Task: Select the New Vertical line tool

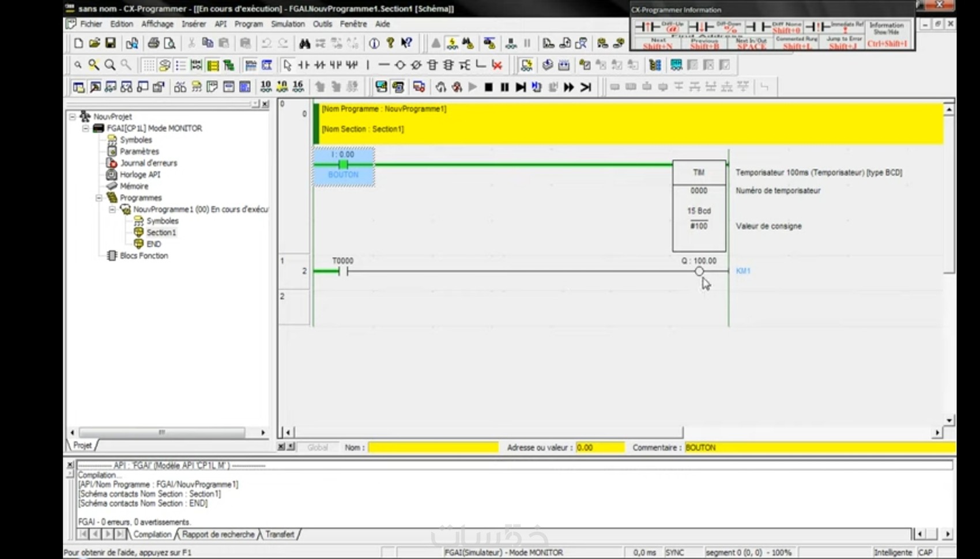Action: click(x=368, y=65)
